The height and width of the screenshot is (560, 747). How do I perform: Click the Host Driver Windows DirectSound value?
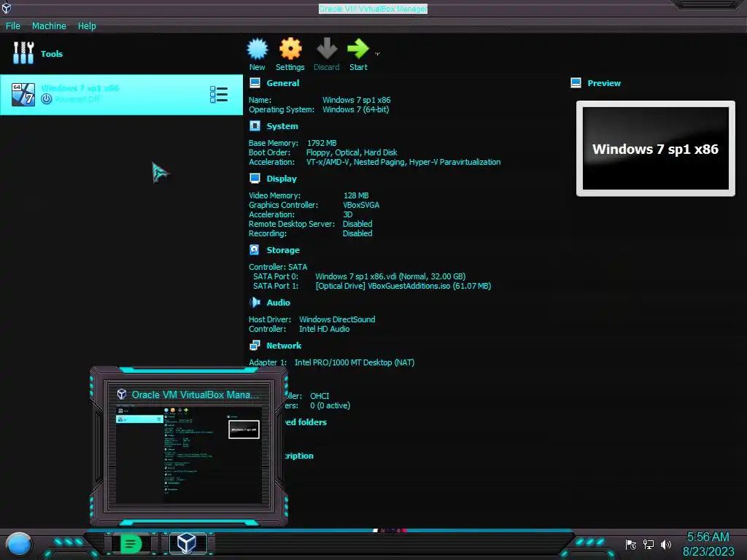[337, 319]
